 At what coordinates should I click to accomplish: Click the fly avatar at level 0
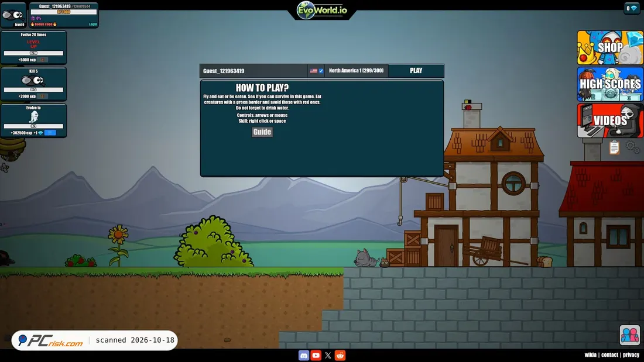coord(13,15)
